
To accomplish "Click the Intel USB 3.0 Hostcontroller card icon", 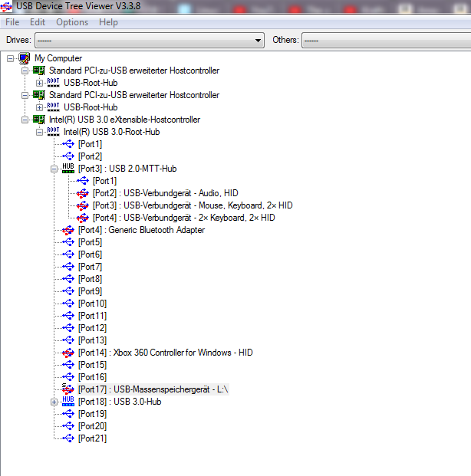I will click(x=38, y=120).
